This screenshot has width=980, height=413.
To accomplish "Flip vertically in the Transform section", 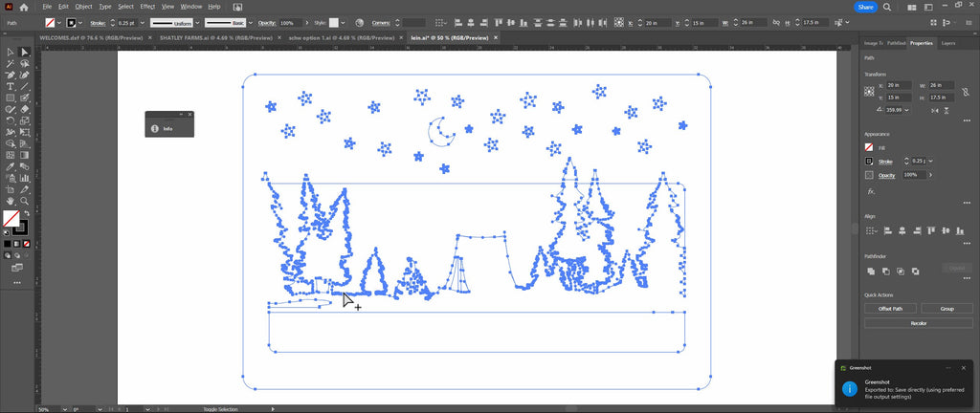I will [948, 110].
